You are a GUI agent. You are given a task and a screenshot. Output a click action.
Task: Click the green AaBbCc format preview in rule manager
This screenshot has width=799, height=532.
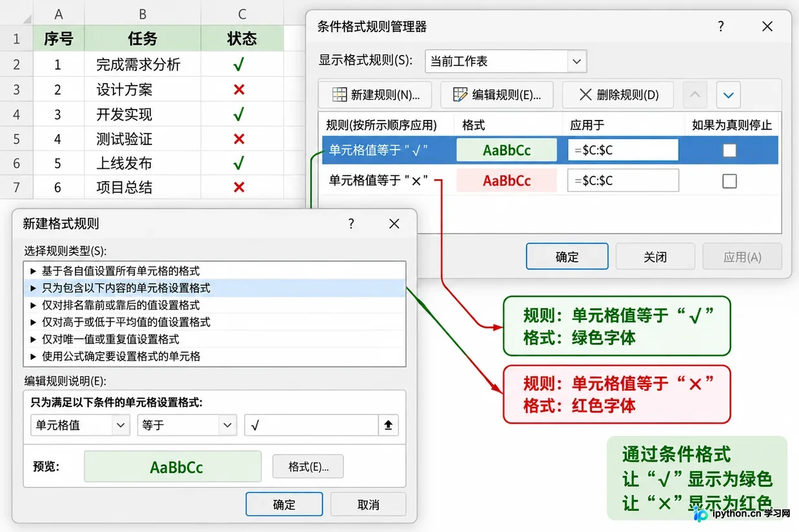pyautogui.click(x=507, y=150)
